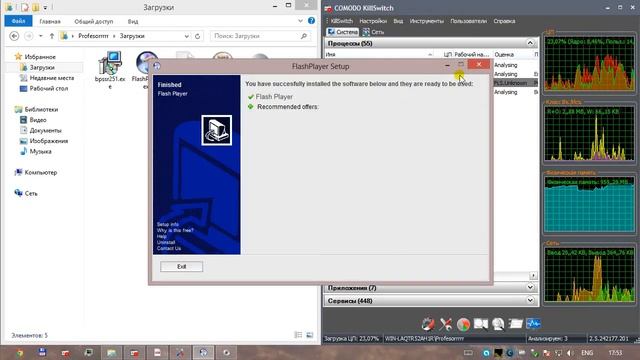This screenshot has height=360, width=640.
Task: Open the KillSwitch menu
Action: (x=341, y=21)
